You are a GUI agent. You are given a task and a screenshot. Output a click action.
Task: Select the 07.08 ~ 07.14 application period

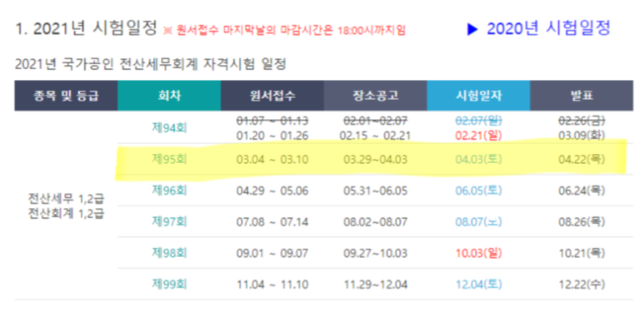tap(272, 222)
